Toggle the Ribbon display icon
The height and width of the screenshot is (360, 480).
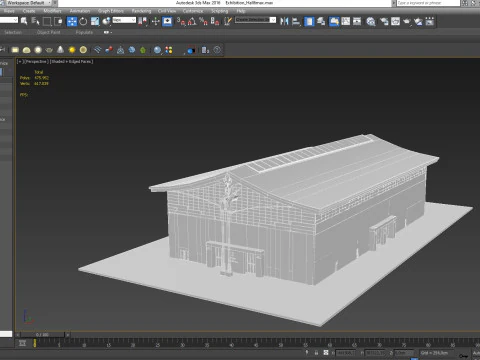point(334,21)
